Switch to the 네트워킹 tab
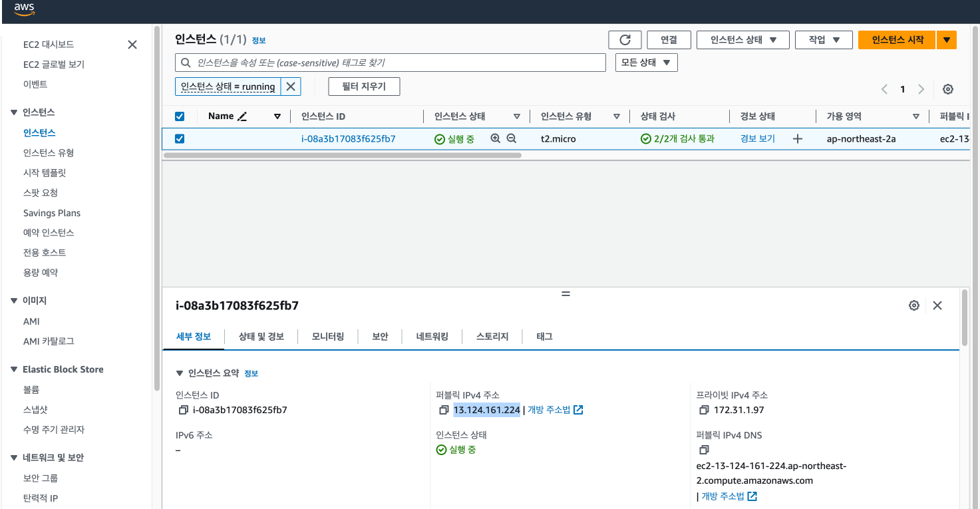This screenshot has height=509, width=980. pos(432,337)
